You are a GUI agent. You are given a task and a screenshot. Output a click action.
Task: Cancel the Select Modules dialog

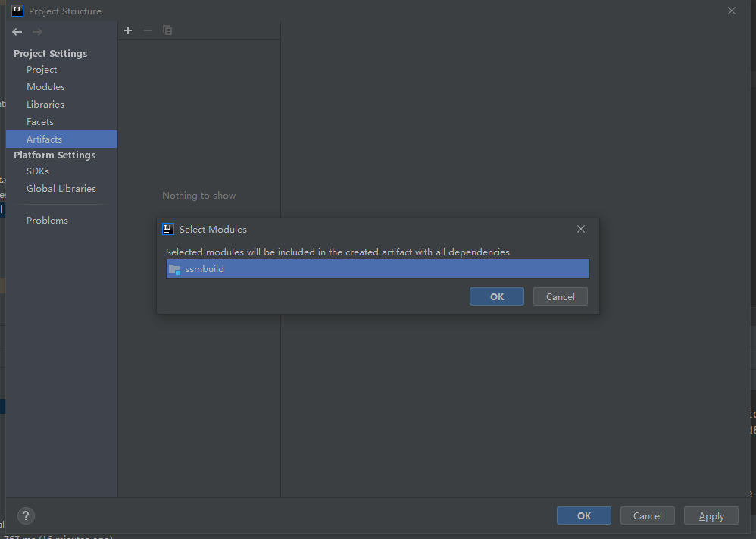click(x=561, y=296)
